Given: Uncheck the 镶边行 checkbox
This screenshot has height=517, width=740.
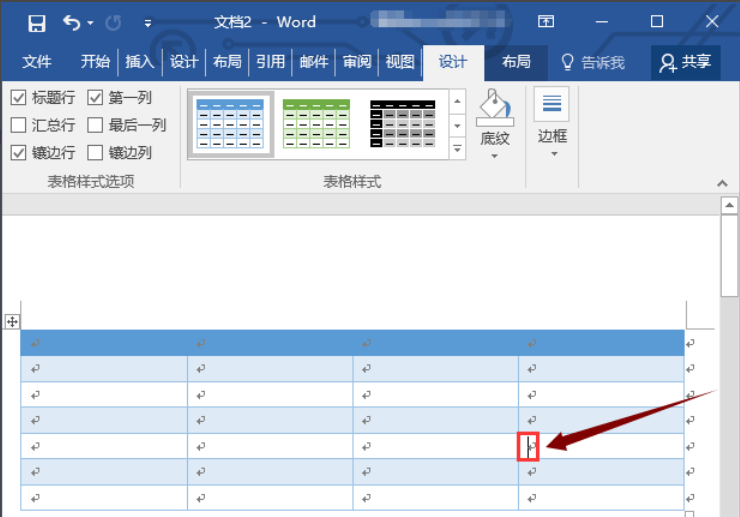Looking at the screenshot, I should (18, 153).
